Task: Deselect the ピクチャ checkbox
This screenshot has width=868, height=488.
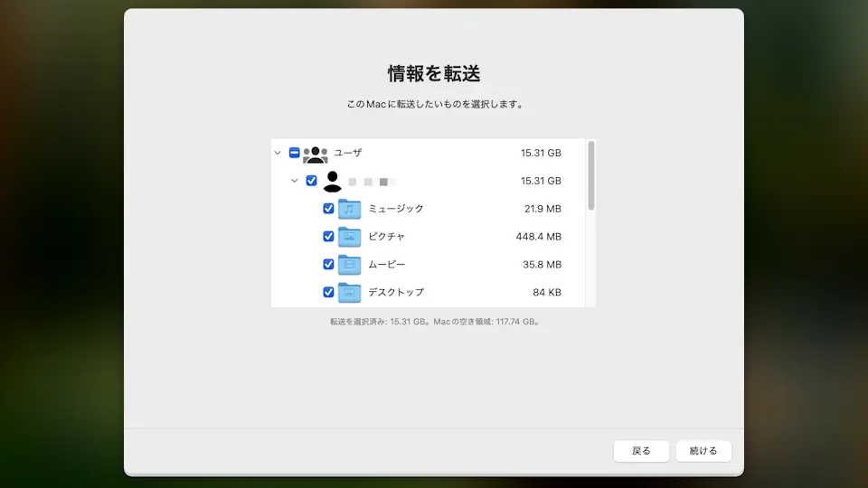Action: pyautogui.click(x=329, y=237)
